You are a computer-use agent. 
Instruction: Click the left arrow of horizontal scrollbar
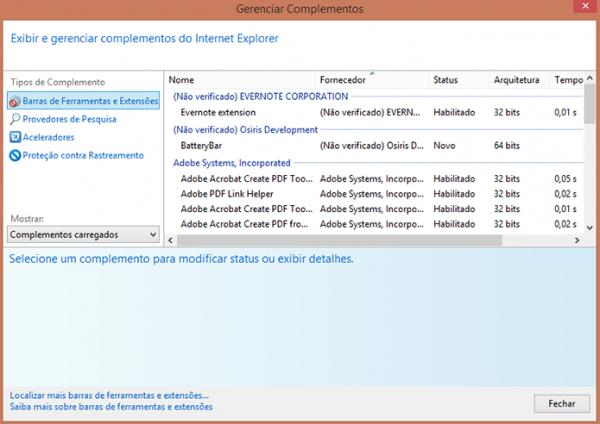171,240
